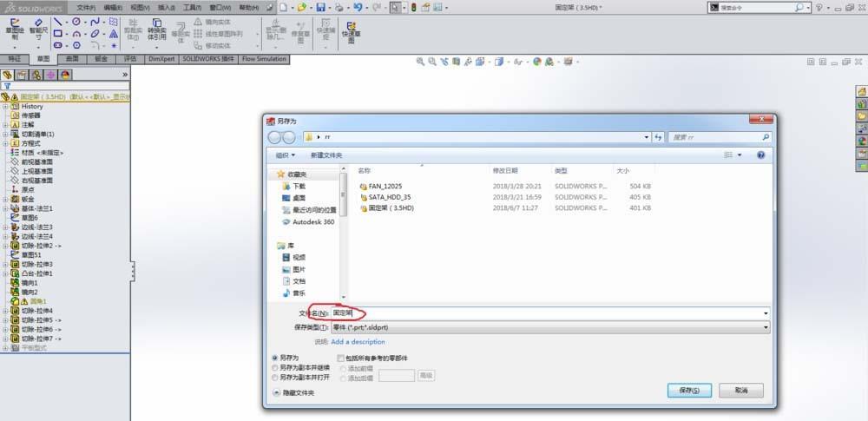
Task: Click the Undo arrow icon
Action: (358, 7)
